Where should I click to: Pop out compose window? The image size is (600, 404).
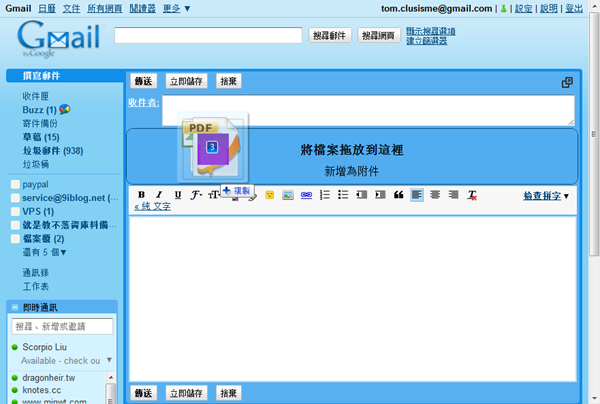[x=567, y=82]
